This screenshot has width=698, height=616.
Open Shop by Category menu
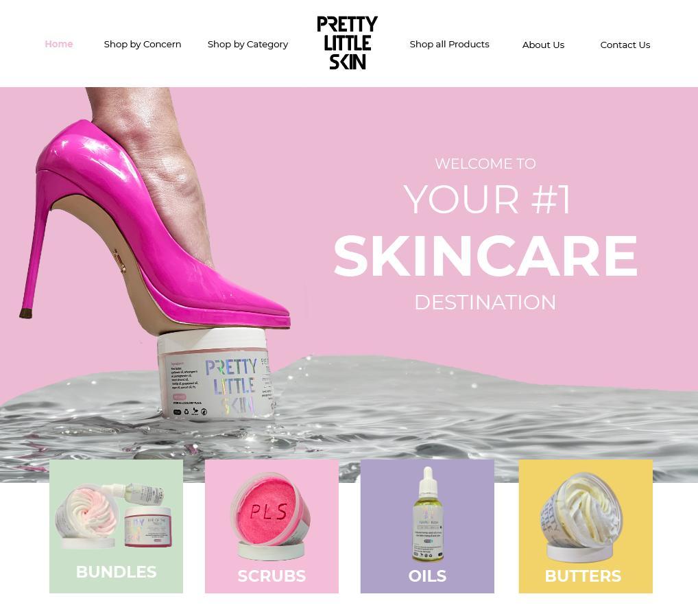(x=248, y=44)
